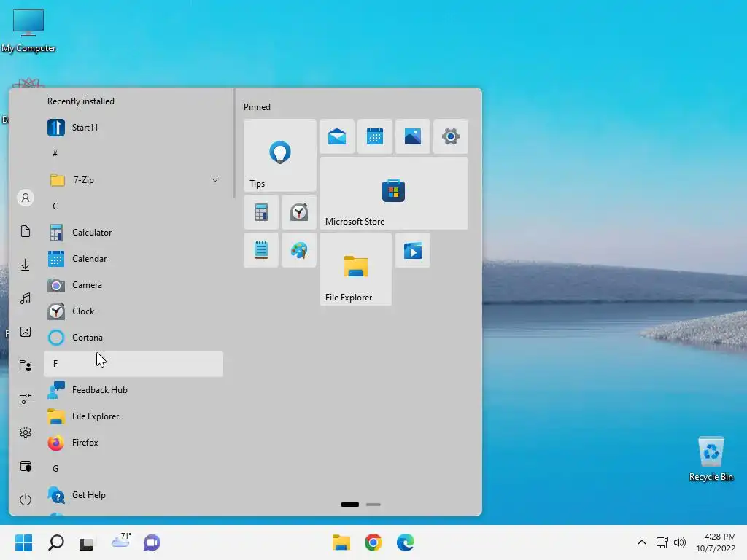747x560 pixels.
Task: Open the personal folder sidebar icon
Action: [26, 366]
